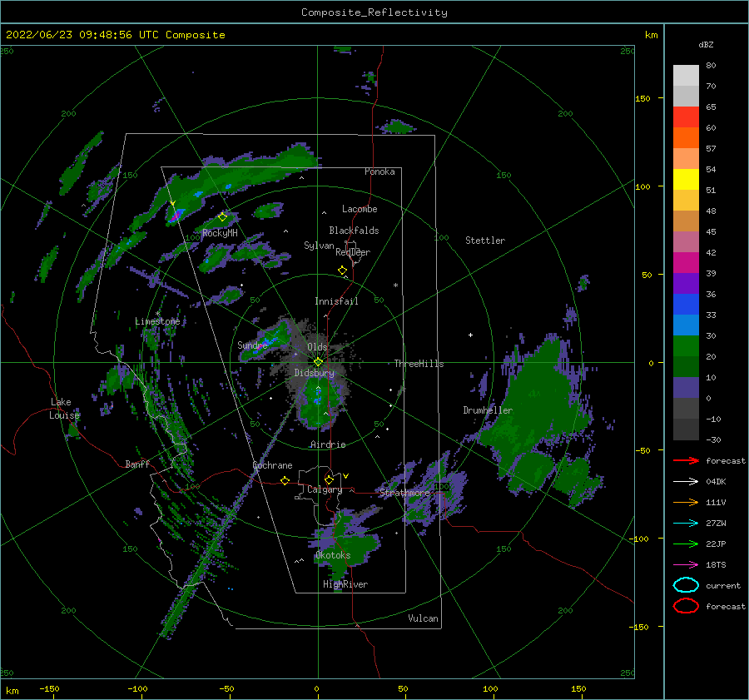Screen dimensions: 749x700
Task: Click the ThreeHills town label
Action: coord(419,364)
